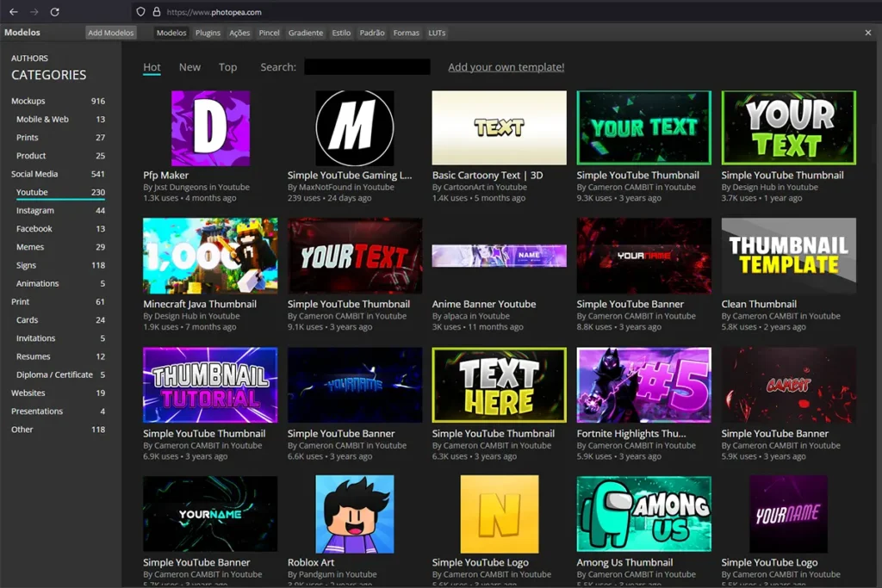Close the Modelos panel with X

868,33
